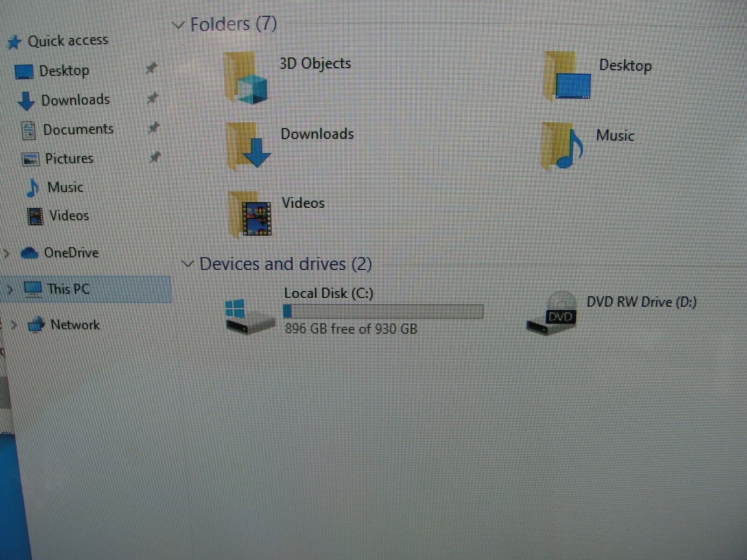Open the Videos folder icon in Folders
This screenshot has width=747, height=560.
tap(251, 214)
